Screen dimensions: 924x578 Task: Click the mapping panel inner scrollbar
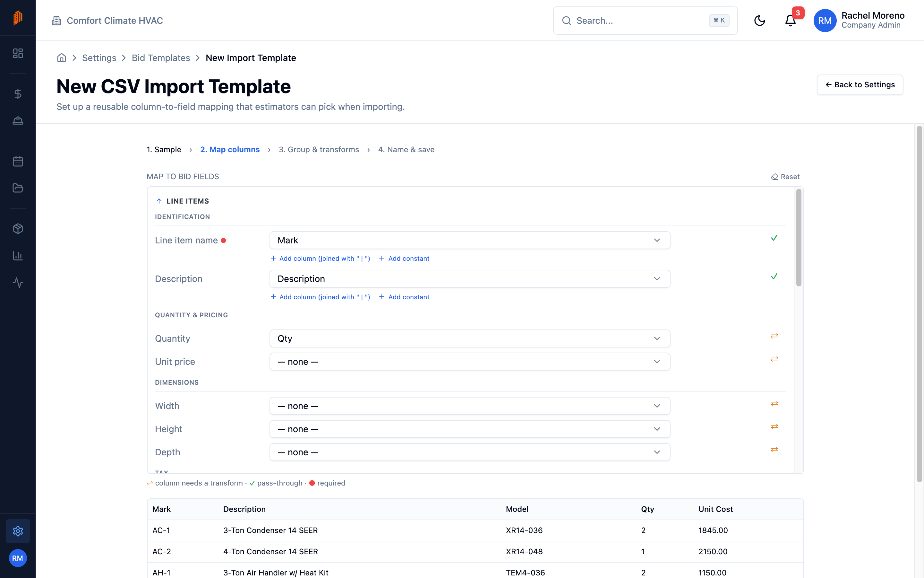[x=798, y=238]
